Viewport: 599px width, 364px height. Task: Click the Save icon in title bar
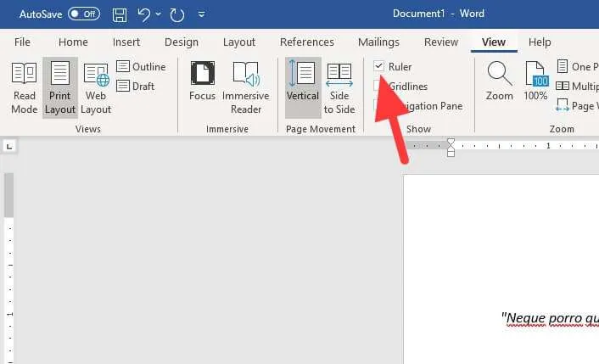tap(120, 15)
